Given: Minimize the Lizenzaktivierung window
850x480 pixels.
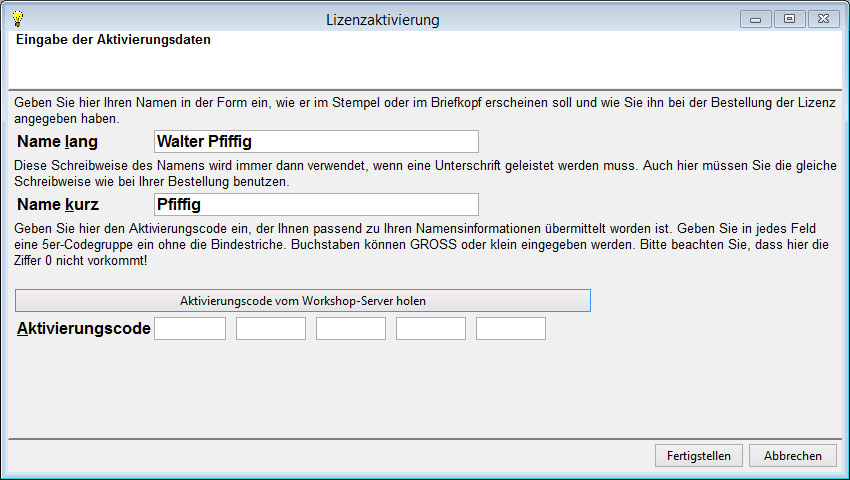Looking at the screenshot, I should click(755, 19).
